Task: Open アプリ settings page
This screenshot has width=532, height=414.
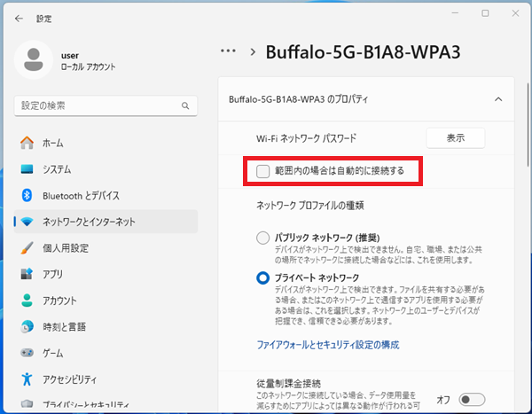Action: tap(106, 274)
